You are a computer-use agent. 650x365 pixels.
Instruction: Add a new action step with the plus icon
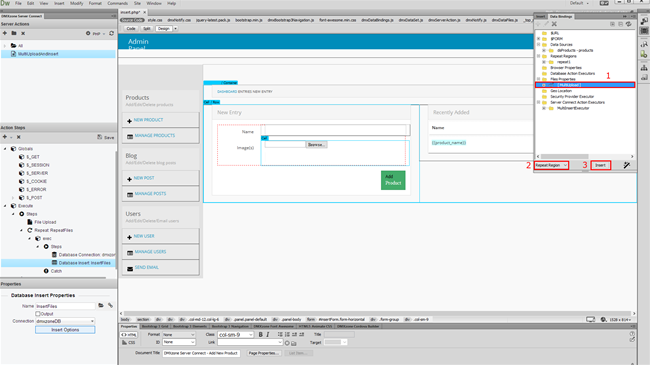click(x=5, y=137)
